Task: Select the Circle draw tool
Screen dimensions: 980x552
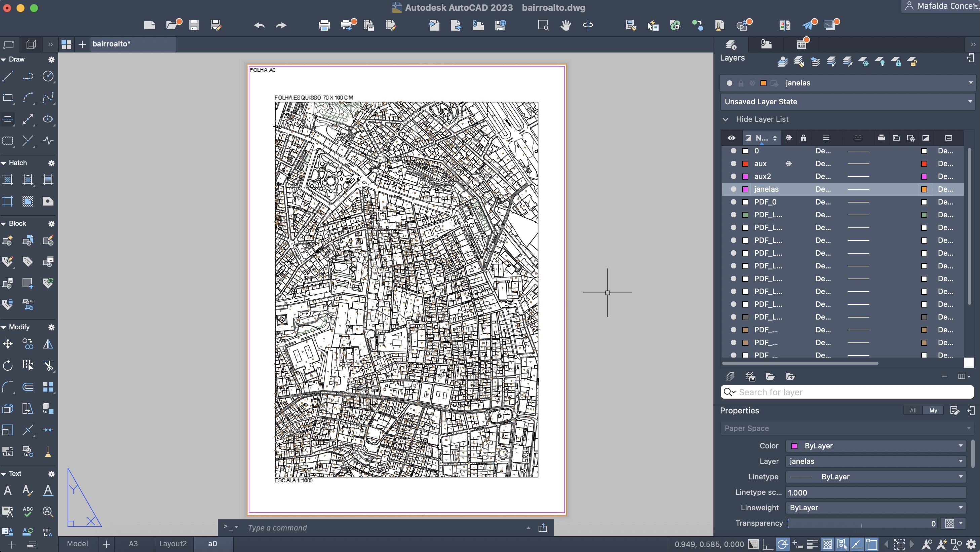Action: 48,76
